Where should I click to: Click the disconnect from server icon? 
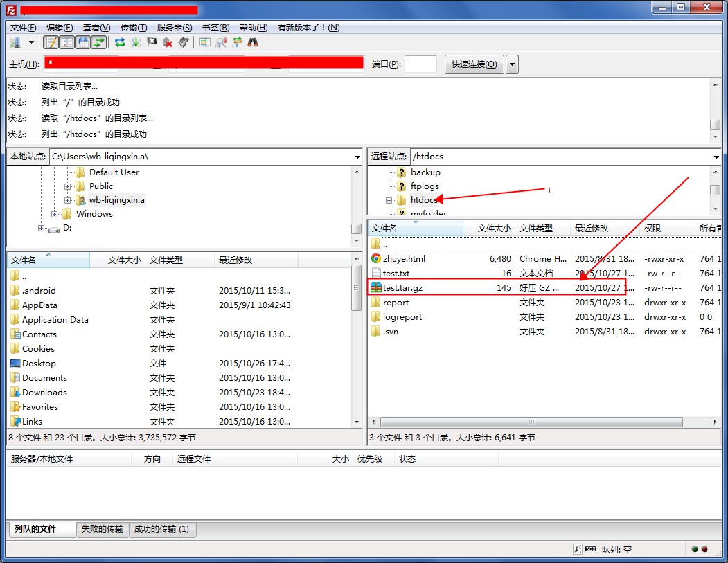pos(168,43)
